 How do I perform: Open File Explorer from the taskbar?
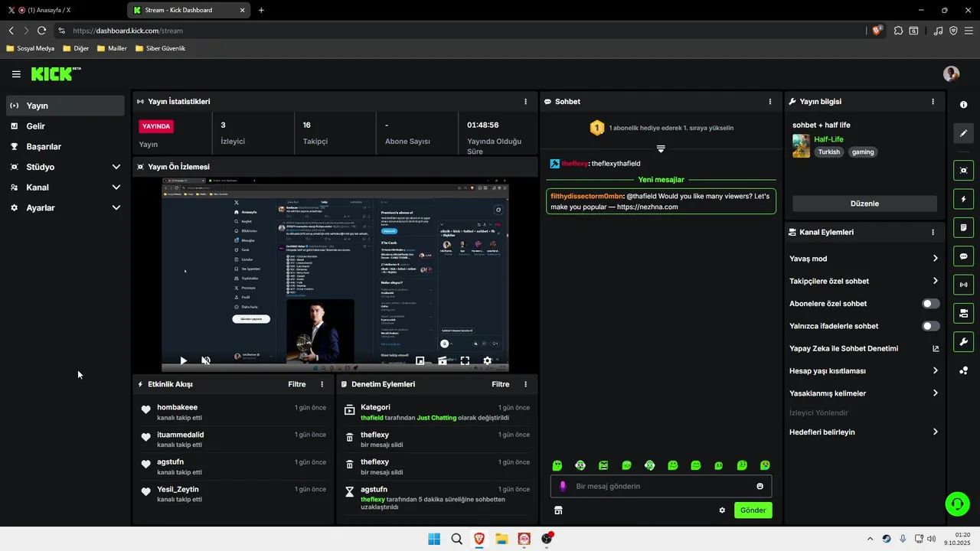pyautogui.click(x=501, y=539)
